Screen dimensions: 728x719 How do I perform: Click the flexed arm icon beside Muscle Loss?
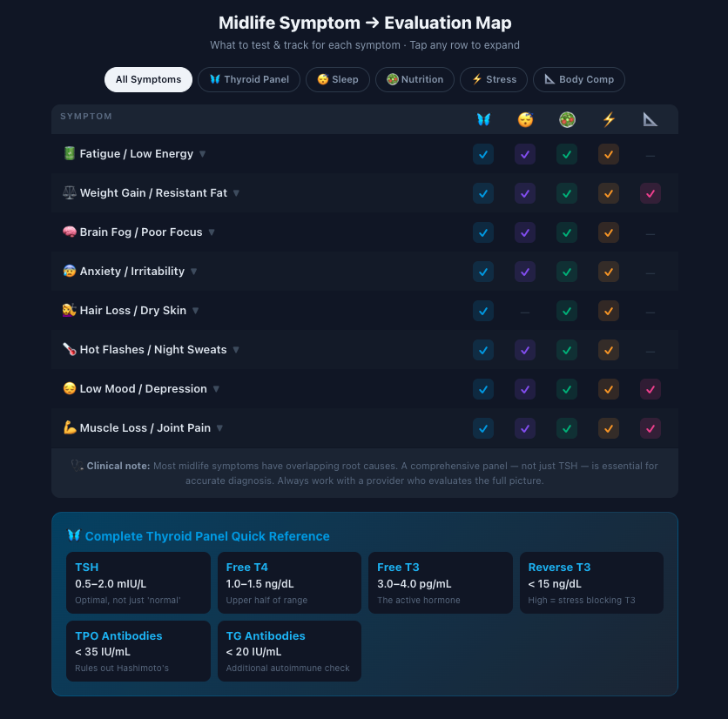pos(70,428)
